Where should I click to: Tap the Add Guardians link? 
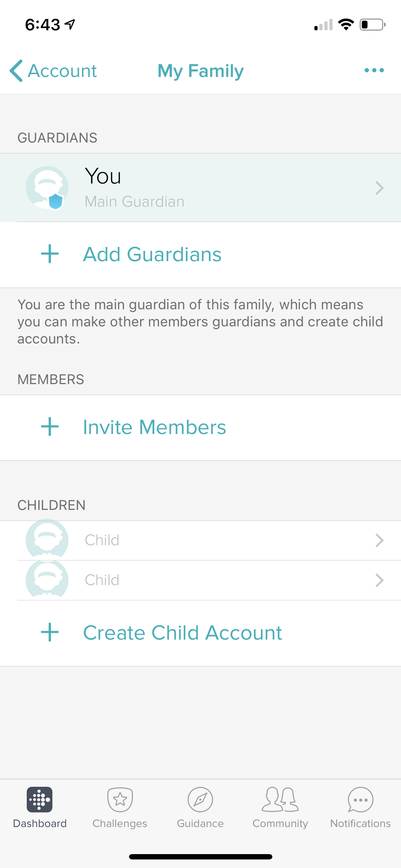pos(152,254)
